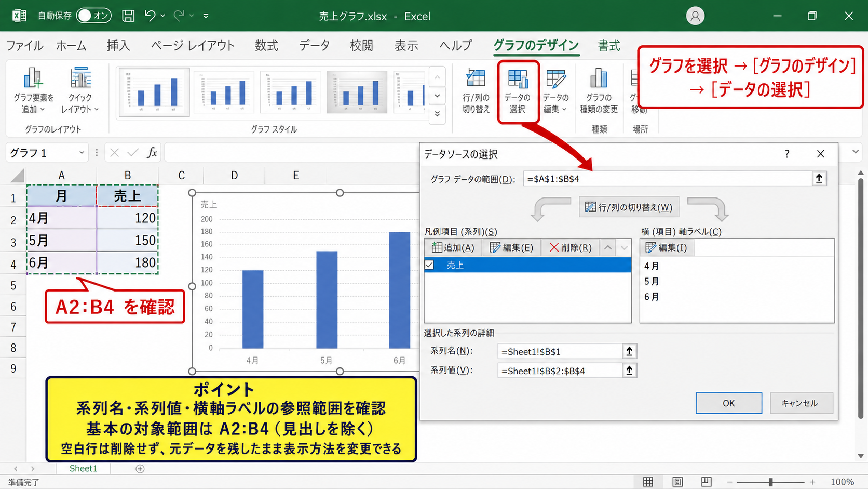Open the 数式 tab

pyautogui.click(x=266, y=46)
